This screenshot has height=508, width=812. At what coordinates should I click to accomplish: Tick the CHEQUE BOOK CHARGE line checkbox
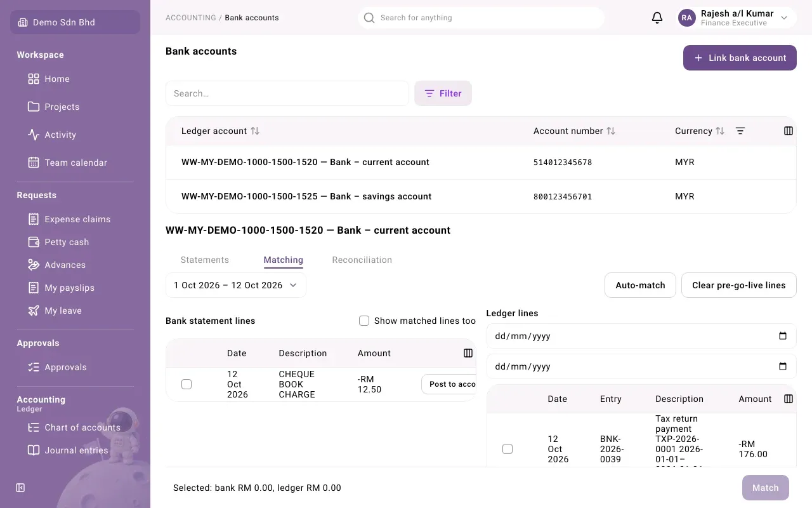[x=187, y=384]
